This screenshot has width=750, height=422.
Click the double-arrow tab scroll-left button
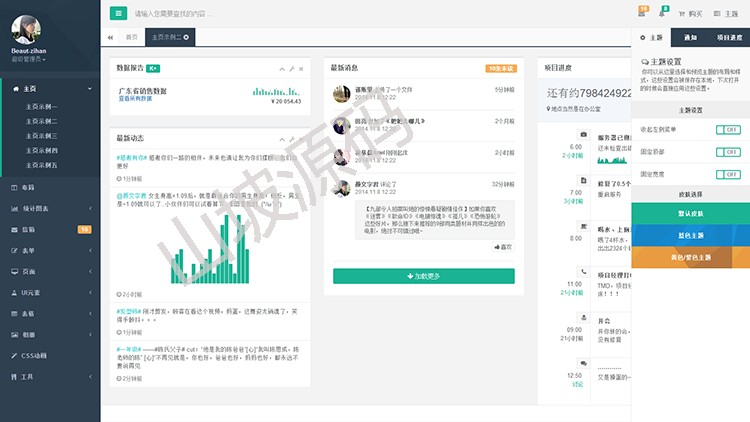point(110,37)
